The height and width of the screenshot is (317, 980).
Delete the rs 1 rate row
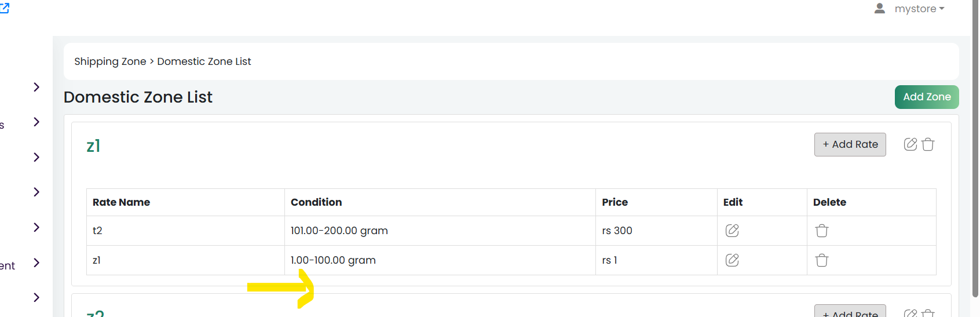click(822, 260)
